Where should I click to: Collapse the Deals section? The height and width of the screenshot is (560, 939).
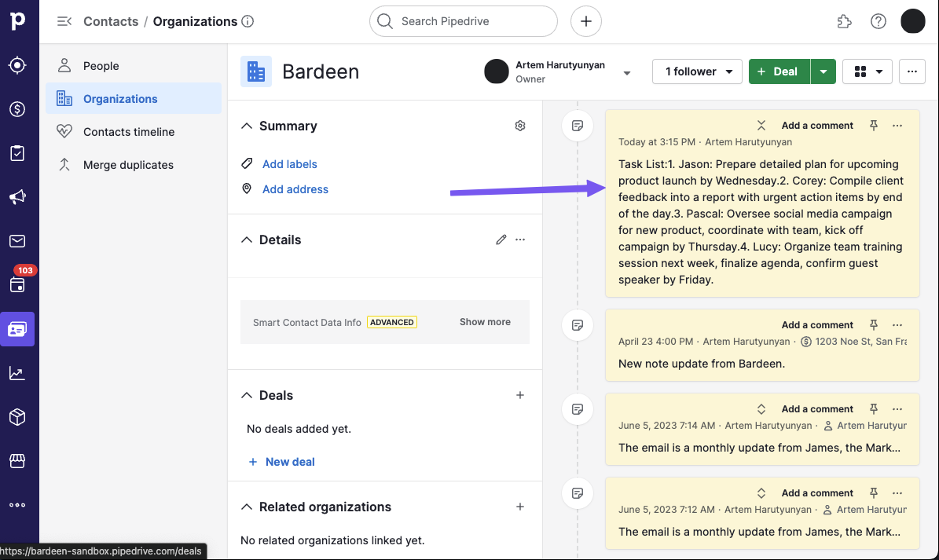pyautogui.click(x=247, y=395)
